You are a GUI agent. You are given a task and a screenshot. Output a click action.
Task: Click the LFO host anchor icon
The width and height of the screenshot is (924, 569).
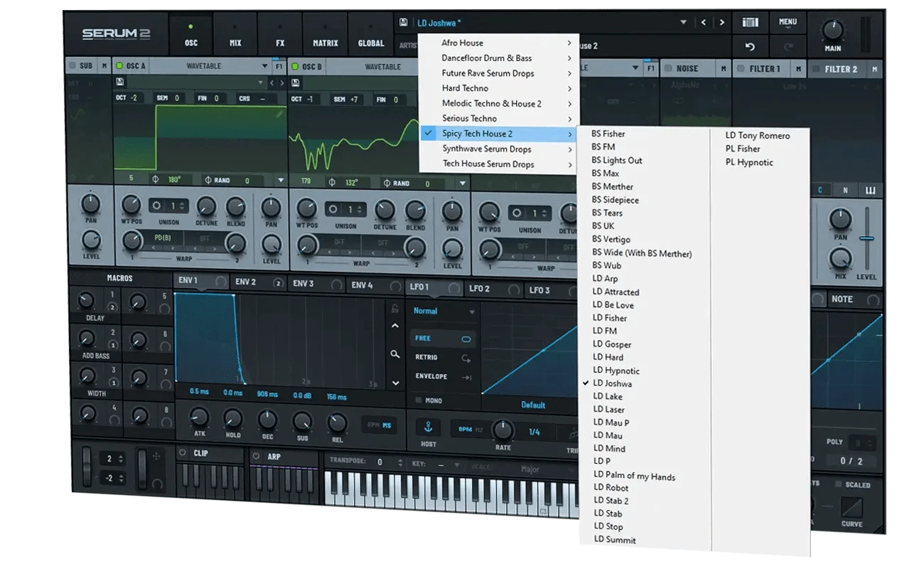click(428, 427)
